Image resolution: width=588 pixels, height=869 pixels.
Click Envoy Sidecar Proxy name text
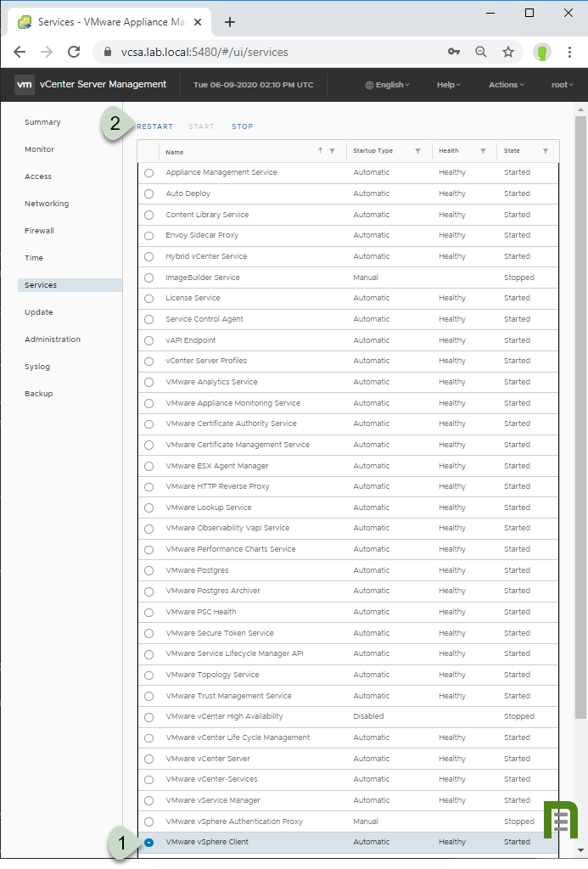[202, 235]
